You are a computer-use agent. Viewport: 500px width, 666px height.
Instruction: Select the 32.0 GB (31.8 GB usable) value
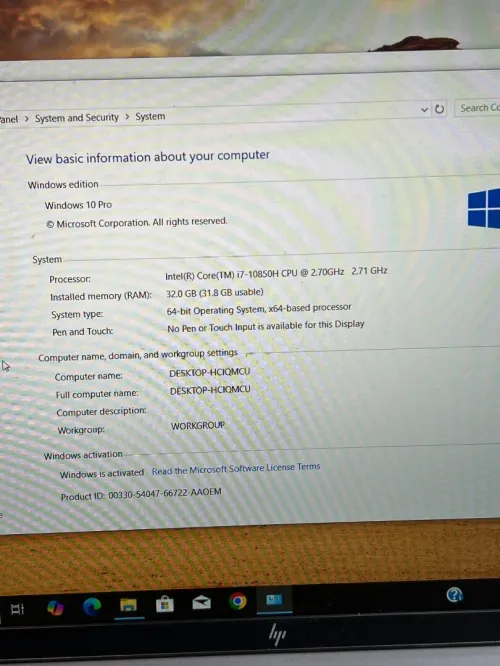click(215, 293)
